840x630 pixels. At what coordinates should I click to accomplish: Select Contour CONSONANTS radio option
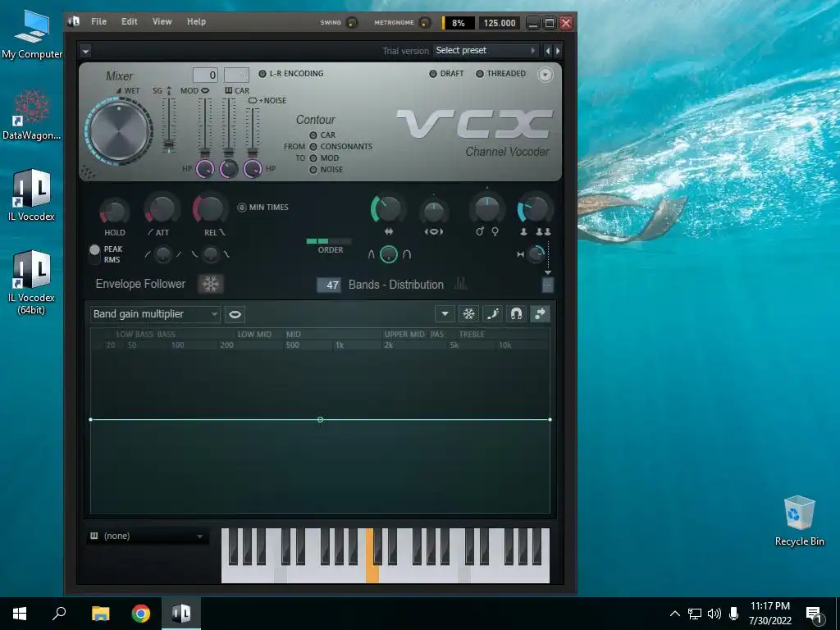click(313, 147)
